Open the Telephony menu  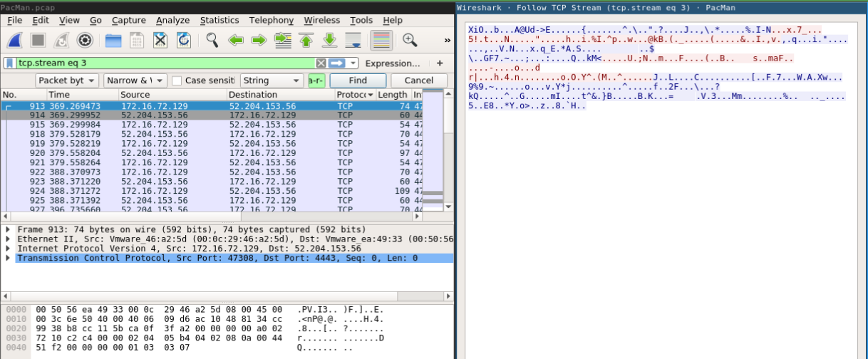click(272, 20)
